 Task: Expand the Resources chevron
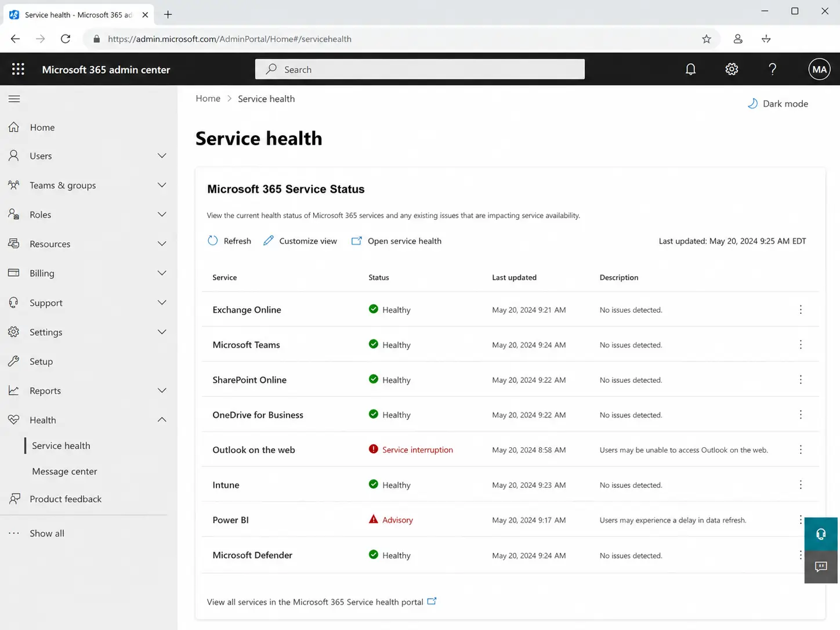[x=162, y=244]
